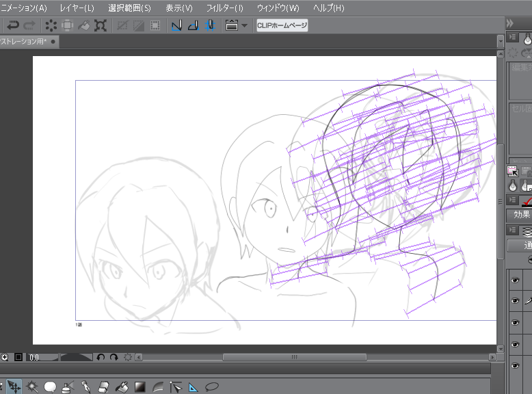Viewport: 532px width, 394px height.
Task: Click the horizontal canvas scrollbar thumb
Action: click(x=294, y=357)
